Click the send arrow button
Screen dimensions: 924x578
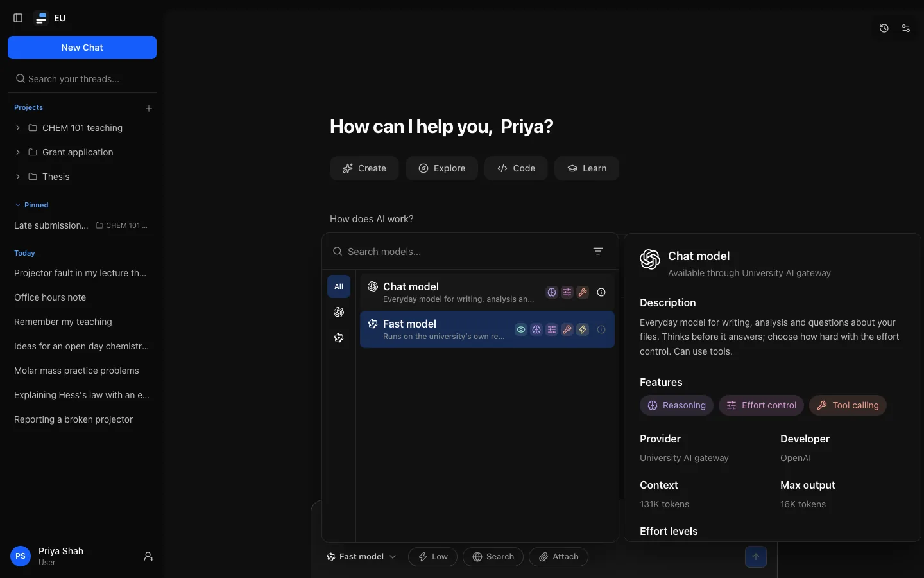click(x=756, y=557)
